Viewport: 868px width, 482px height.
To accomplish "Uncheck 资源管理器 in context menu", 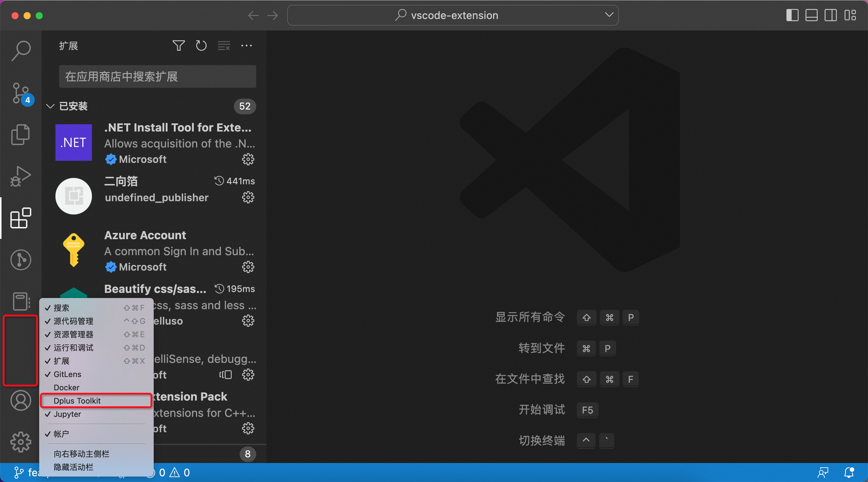I will (96, 334).
